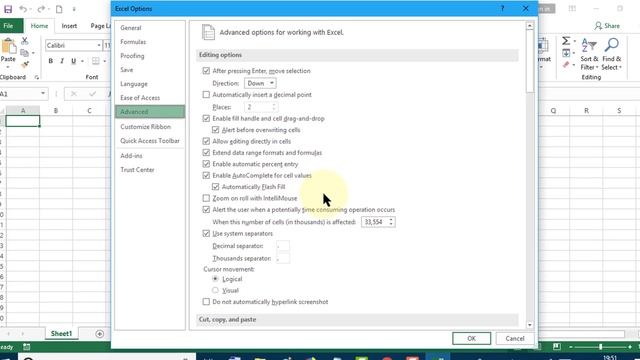Toggle Alert before overwriting cells checkbox
Screen dimensions: 640x360
tap(216, 130)
